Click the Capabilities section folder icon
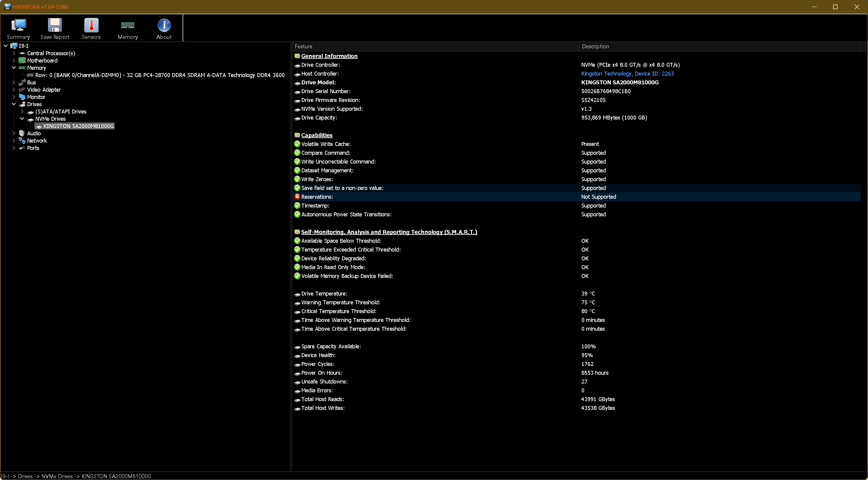Viewport: 868px width, 480px height. tap(297, 135)
